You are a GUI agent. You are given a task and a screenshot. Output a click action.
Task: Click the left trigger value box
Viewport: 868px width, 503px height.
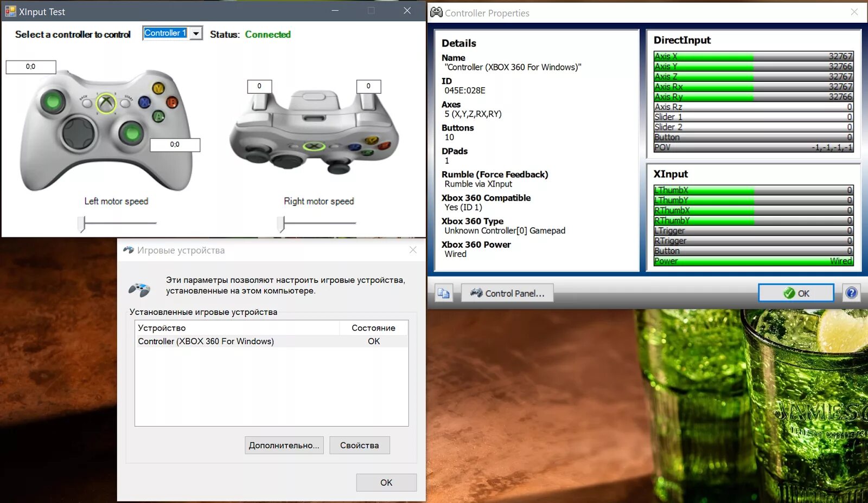(259, 86)
